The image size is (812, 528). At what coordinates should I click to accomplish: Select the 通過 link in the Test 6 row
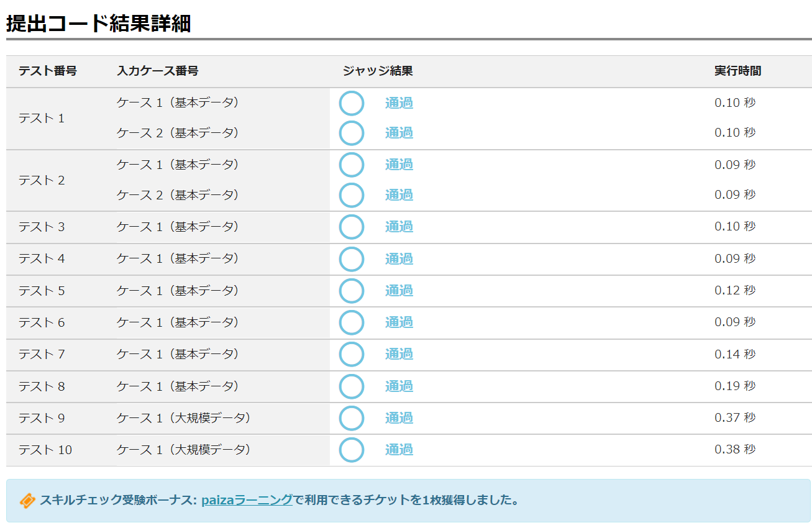tap(399, 322)
